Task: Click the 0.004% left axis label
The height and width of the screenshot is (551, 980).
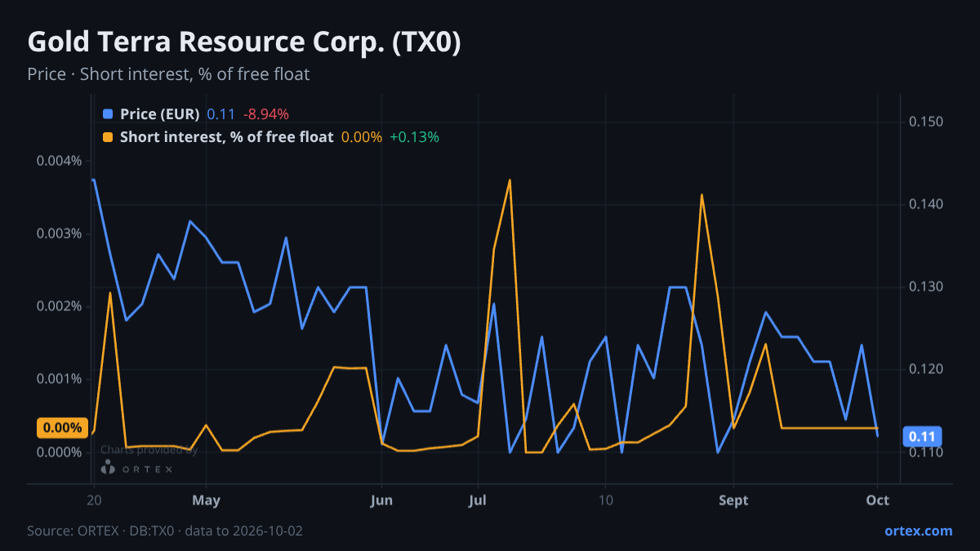Action: 59,161
